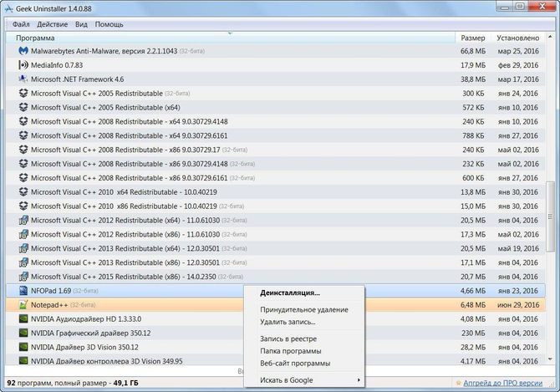Choose Деинсталляция... from context menu

tap(304, 293)
